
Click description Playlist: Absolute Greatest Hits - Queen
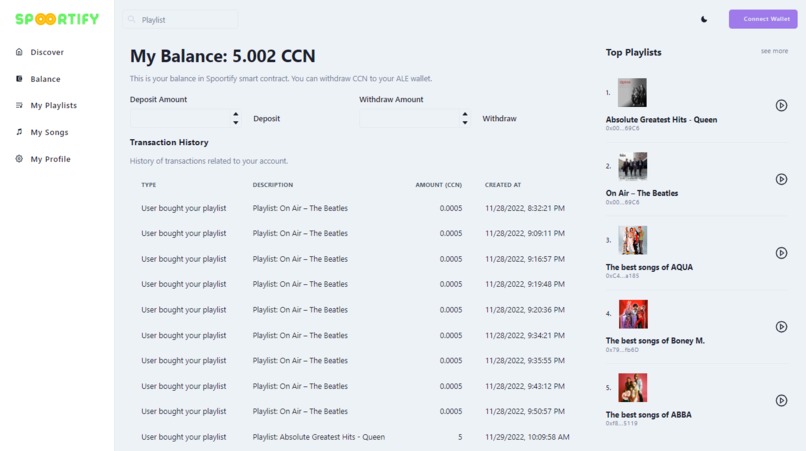(318, 437)
